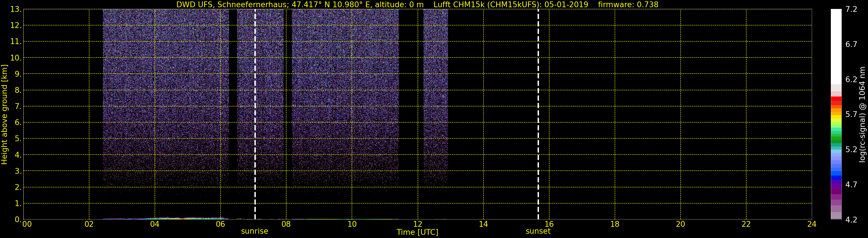Click the height axis tick label 7.
This screenshot has width=868, height=238.
tap(18, 107)
